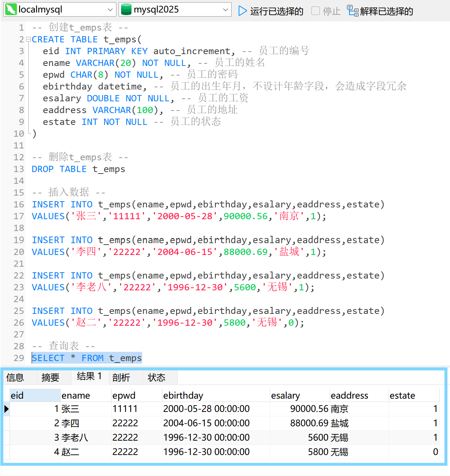The width and height of the screenshot is (450, 476).
Task: Click the 11111 password cell
Action: coord(137,409)
